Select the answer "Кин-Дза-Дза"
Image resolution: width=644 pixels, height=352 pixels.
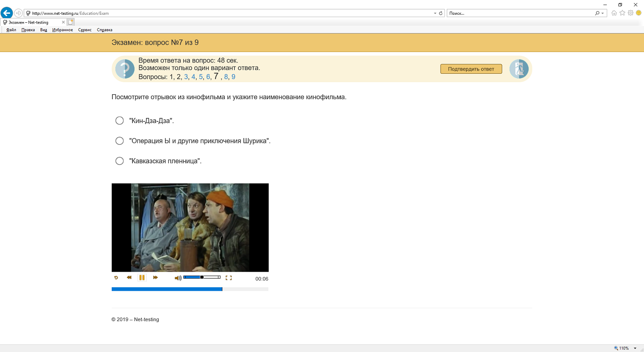(119, 121)
